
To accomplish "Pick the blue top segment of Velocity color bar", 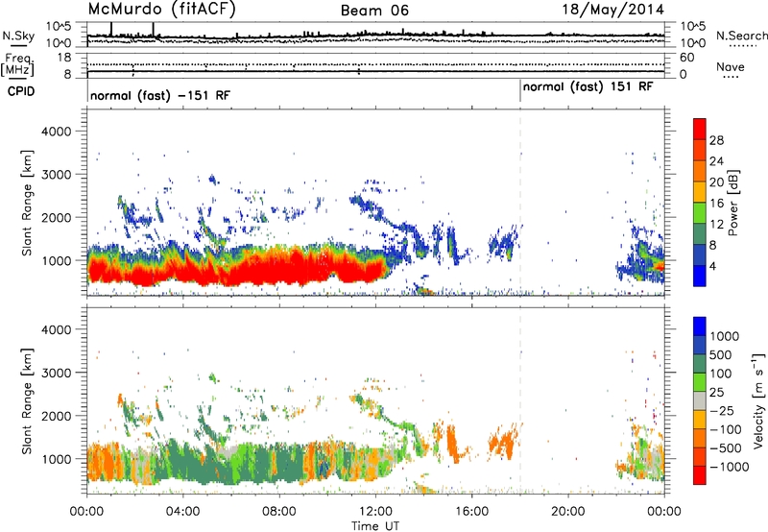I will click(x=700, y=326).
